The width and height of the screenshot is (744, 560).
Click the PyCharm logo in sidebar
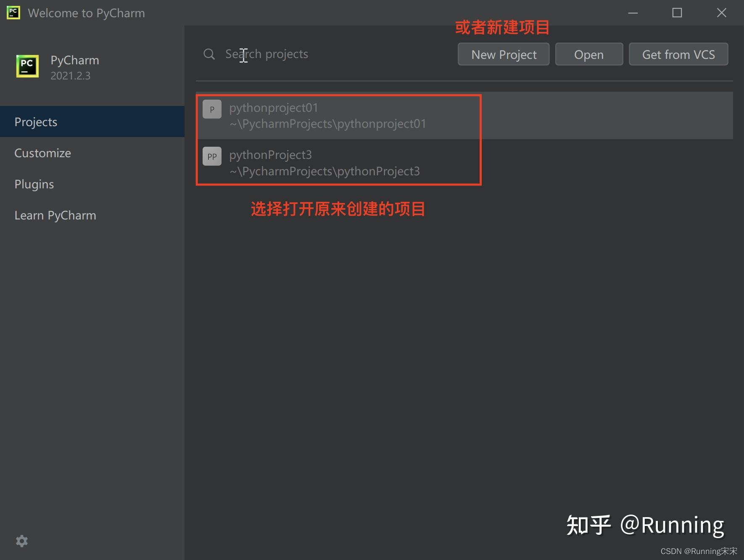coord(27,66)
